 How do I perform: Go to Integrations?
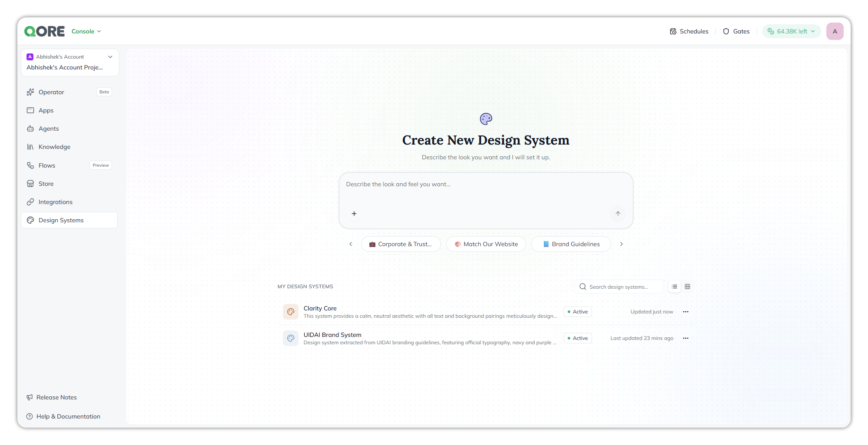click(x=69, y=202)
